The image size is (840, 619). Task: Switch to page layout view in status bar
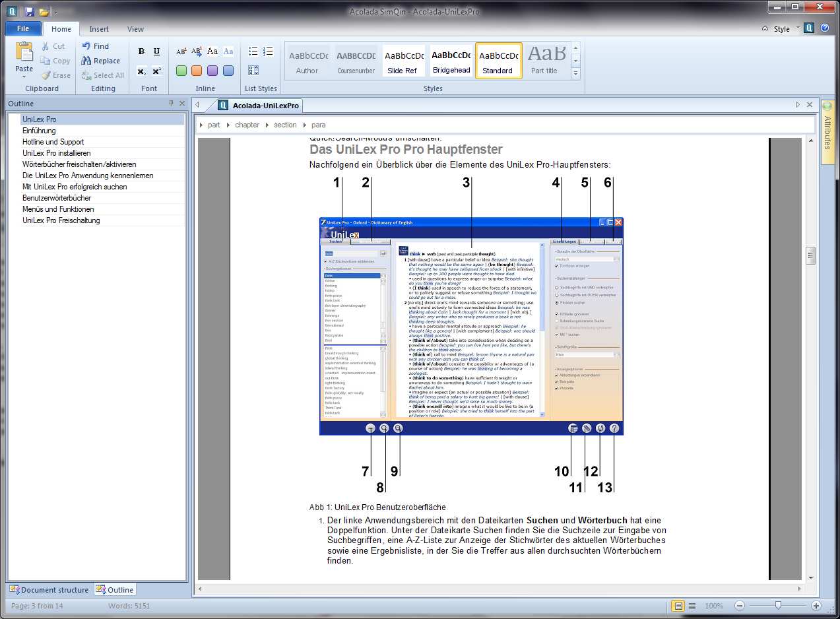tap(678, 606)
